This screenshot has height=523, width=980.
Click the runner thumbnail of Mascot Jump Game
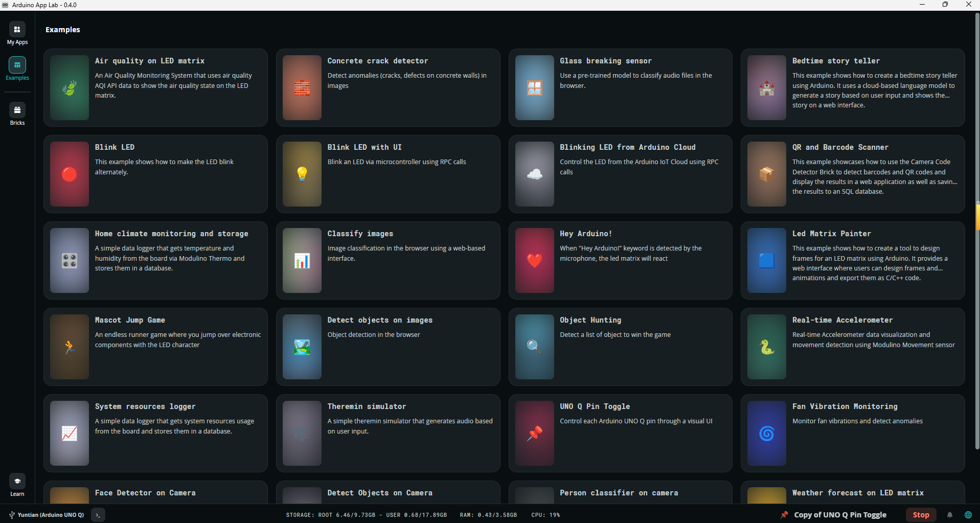pos(70,347)
